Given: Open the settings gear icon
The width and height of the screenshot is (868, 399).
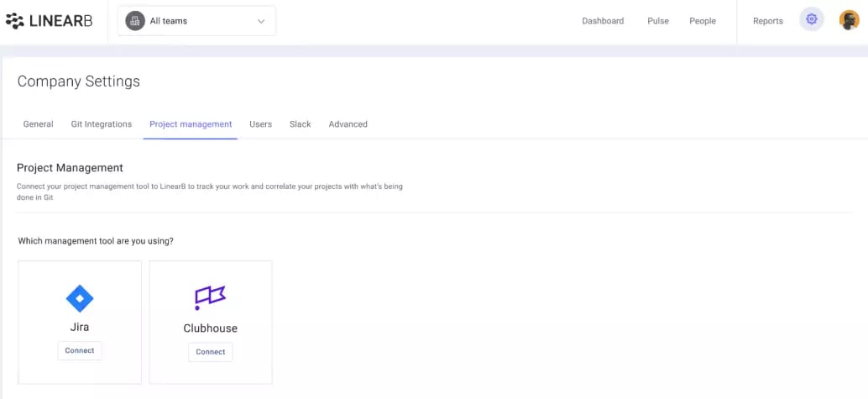Looking at the screenshot, I should pyautogui.click(x=812, y=19).
